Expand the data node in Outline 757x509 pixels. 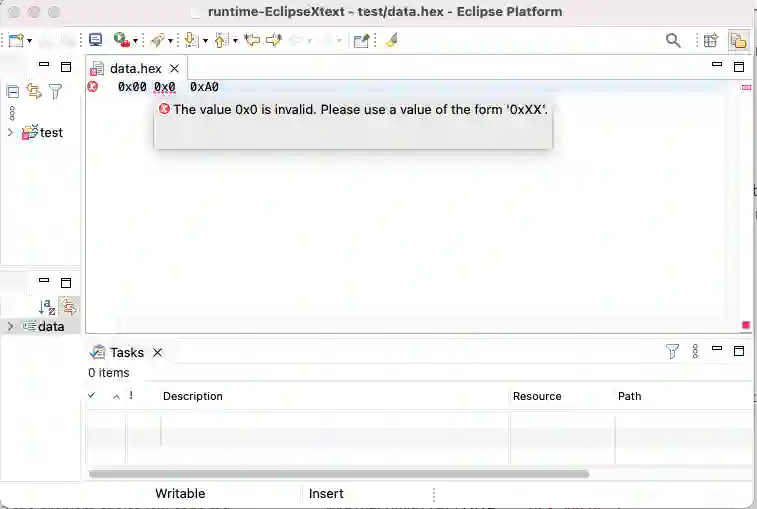(x=10, y=327)
